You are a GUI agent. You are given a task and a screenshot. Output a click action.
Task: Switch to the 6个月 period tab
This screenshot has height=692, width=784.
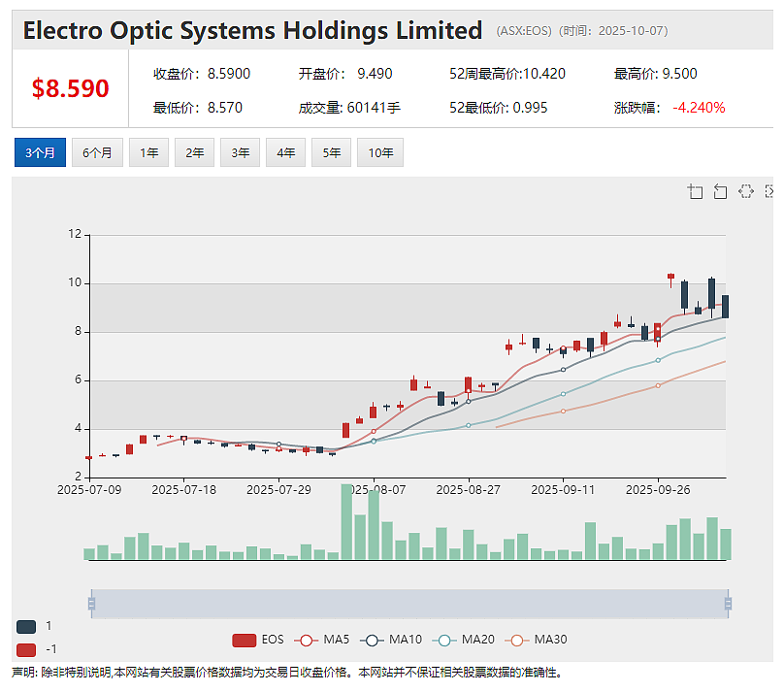click(97, 152)
